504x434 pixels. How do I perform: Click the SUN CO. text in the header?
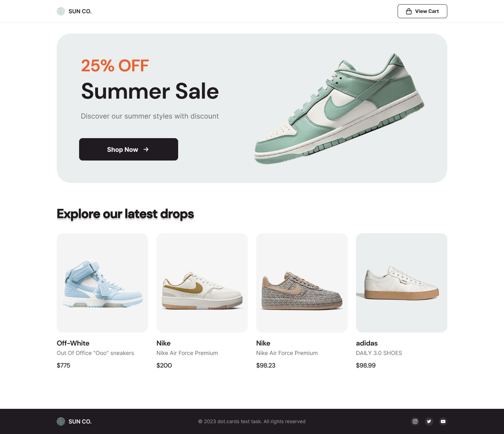coord(80,11)
